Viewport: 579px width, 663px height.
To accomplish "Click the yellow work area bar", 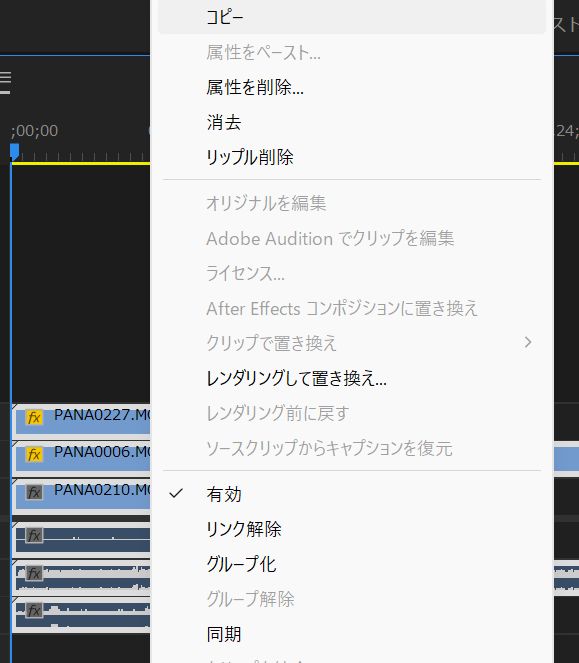I will pos(80,163).
